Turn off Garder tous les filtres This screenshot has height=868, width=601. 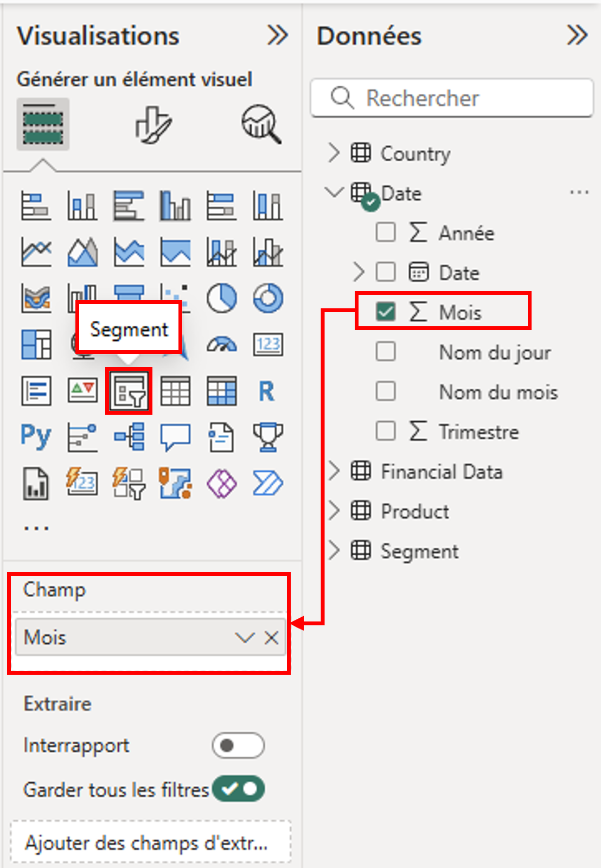[238, 789]
